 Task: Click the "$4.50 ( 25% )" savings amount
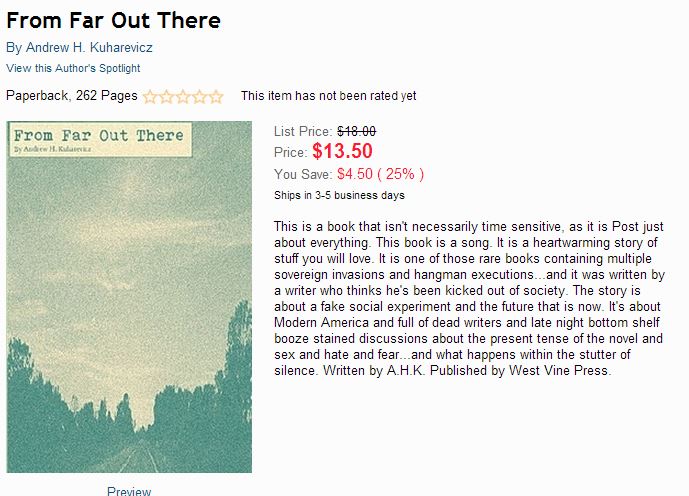click(x=380, y=174)
